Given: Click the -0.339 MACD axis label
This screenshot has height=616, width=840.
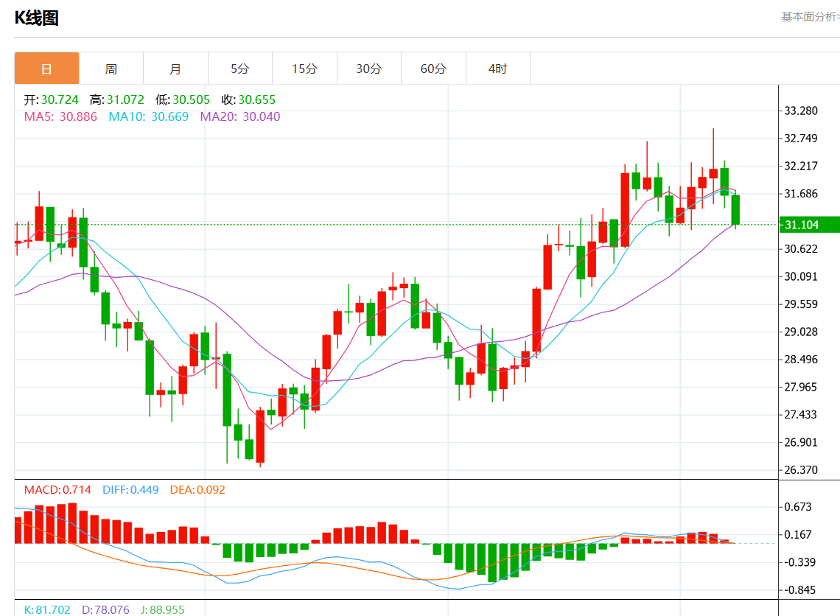Looking at the screenshot, I should click(799, 562).
